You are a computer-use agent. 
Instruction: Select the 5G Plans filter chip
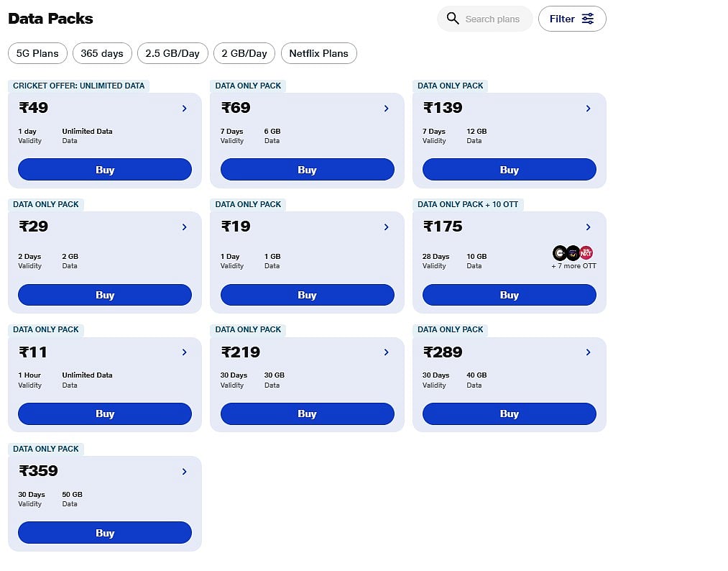coord(38,53)
